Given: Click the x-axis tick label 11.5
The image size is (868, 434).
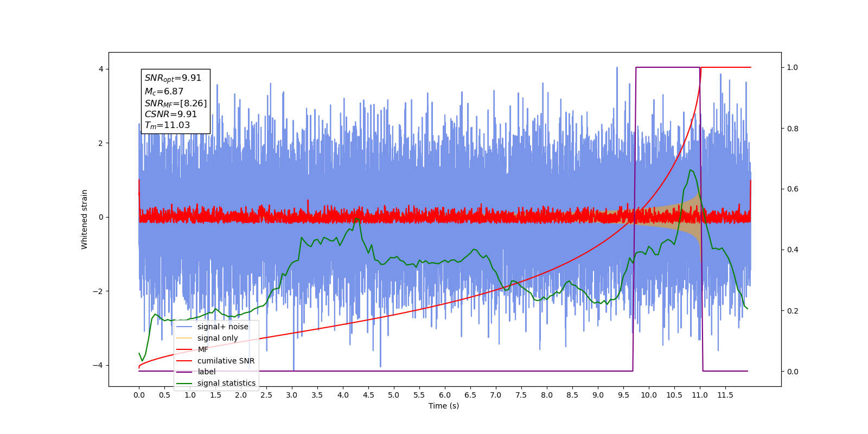Looking at the screenshot, I should tap(725, 395).
